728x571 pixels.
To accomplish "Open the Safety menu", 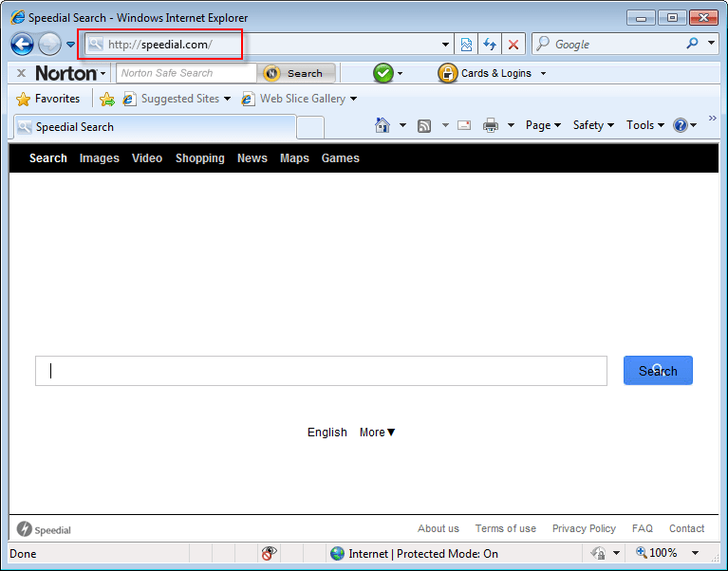I will click(593, 125).
